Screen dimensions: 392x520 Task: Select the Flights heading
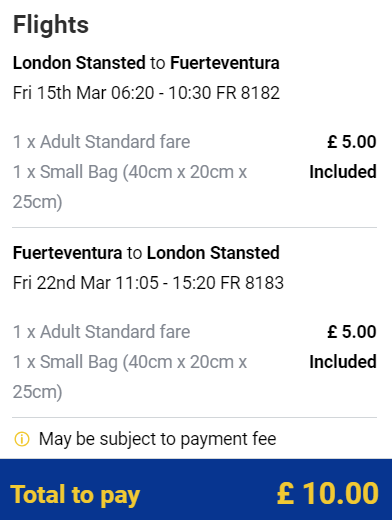tap(51, 25)
